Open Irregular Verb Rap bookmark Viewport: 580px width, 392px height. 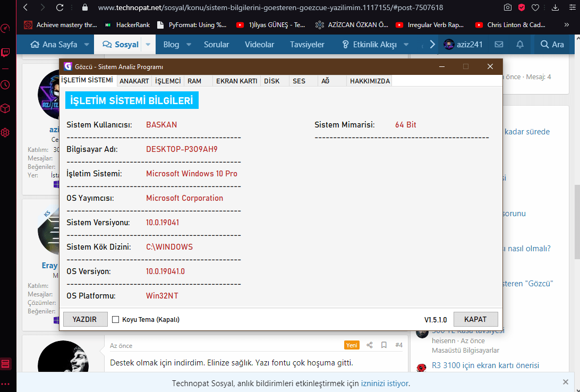pos(430,25)
